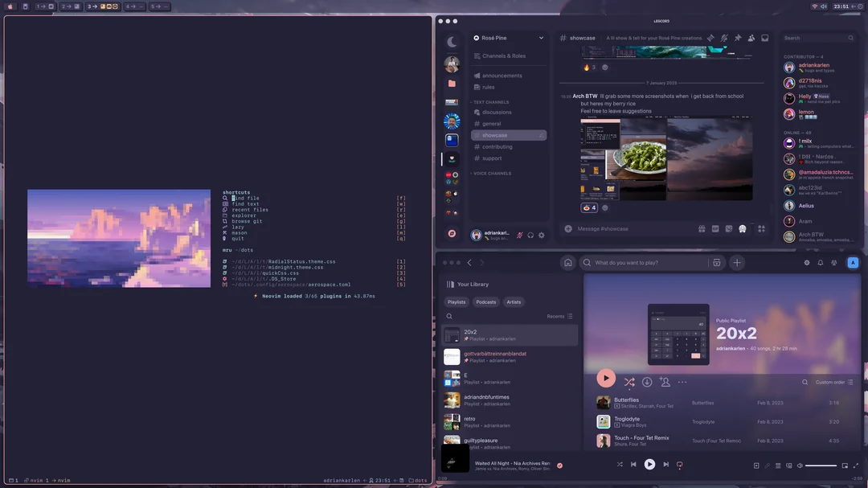This screenshot has width=868, height=488.
Task: Invite collaborators to the 20x2 playlist
Action: tap(665, 382)
